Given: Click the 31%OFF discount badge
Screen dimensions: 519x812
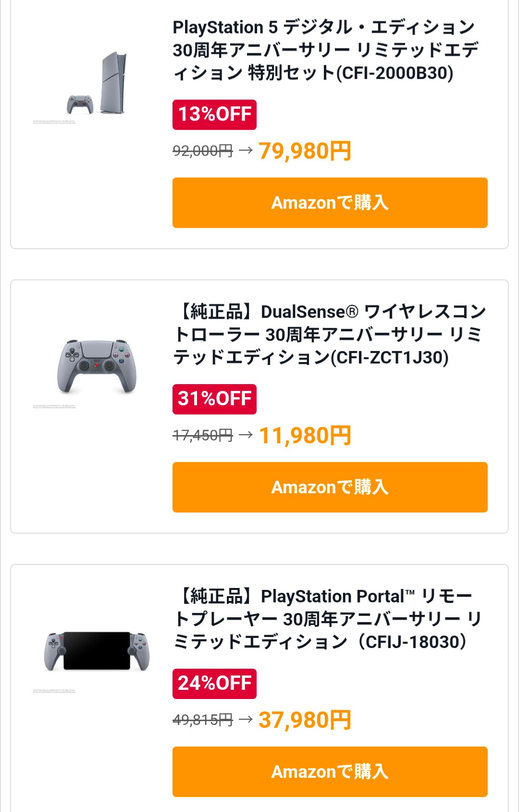Looking at the screenshot, I should [x=214, y=399].
